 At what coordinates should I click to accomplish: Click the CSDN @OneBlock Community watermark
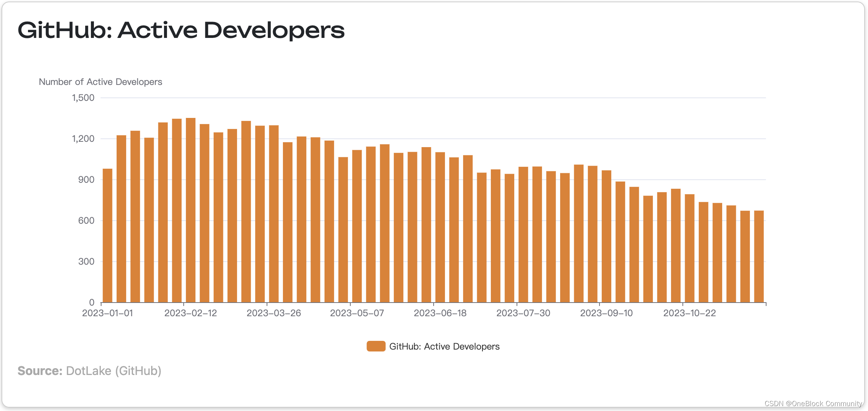(813, 403)
